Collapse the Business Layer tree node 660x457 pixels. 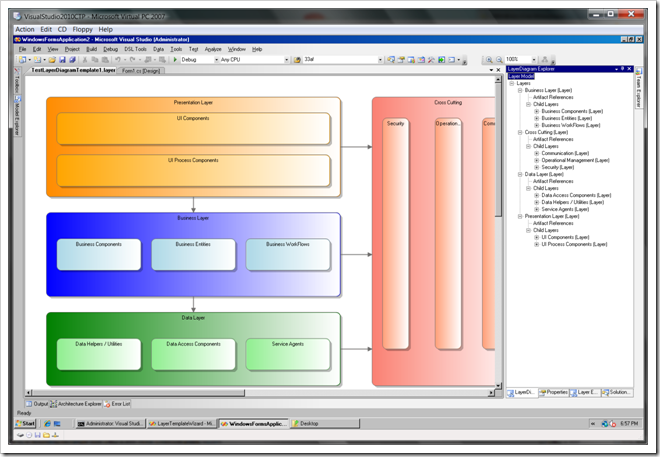tap(520, 90)
